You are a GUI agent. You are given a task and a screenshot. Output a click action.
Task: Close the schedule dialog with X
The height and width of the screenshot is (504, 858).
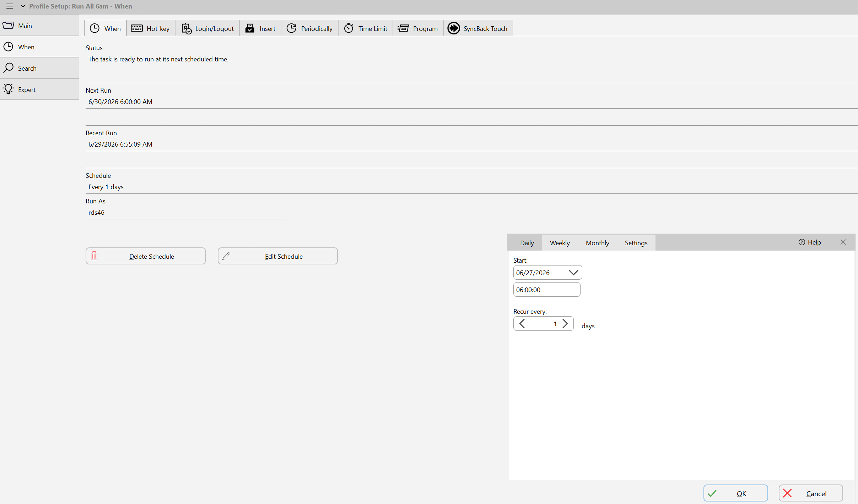(843, 242)
